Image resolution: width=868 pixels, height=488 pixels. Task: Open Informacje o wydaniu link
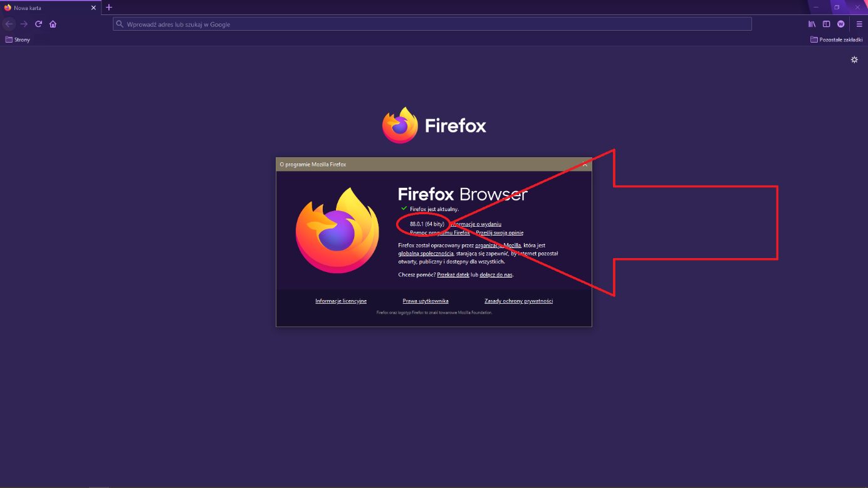pos(476,224)
